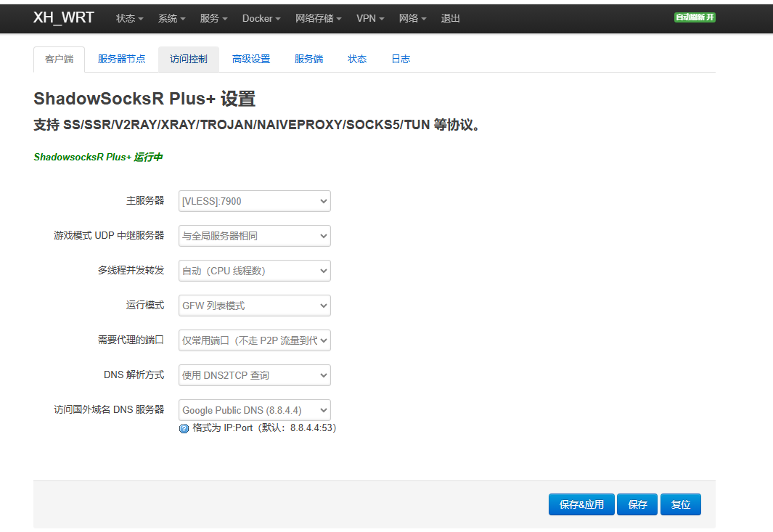Select the DNS resolve method dropdown
Viewport: 773px width, 532px height.
(254, 375)
